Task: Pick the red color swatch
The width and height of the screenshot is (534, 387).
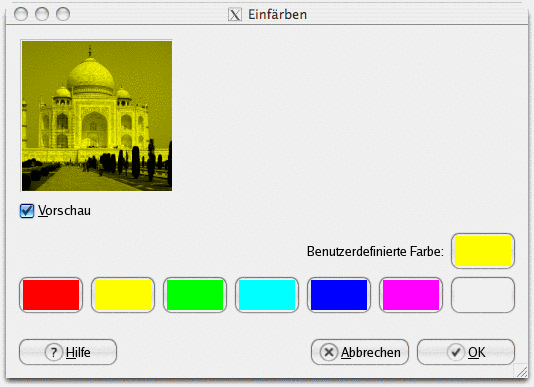Action: [51, 295]
